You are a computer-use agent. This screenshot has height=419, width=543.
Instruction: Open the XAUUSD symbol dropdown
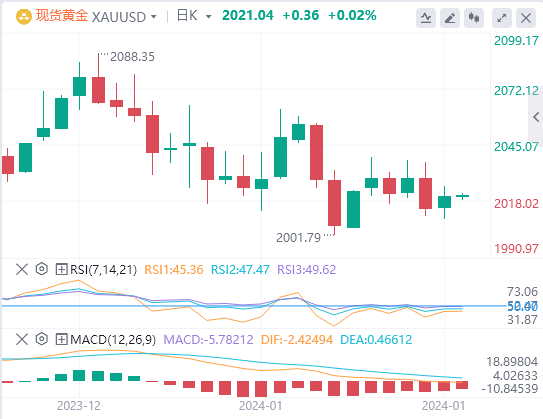coord(154,17)
